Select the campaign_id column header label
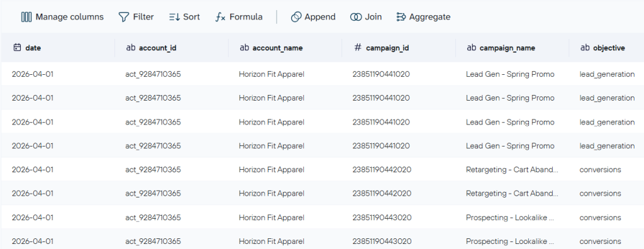 pyautogui.click(x=387, y=48)
